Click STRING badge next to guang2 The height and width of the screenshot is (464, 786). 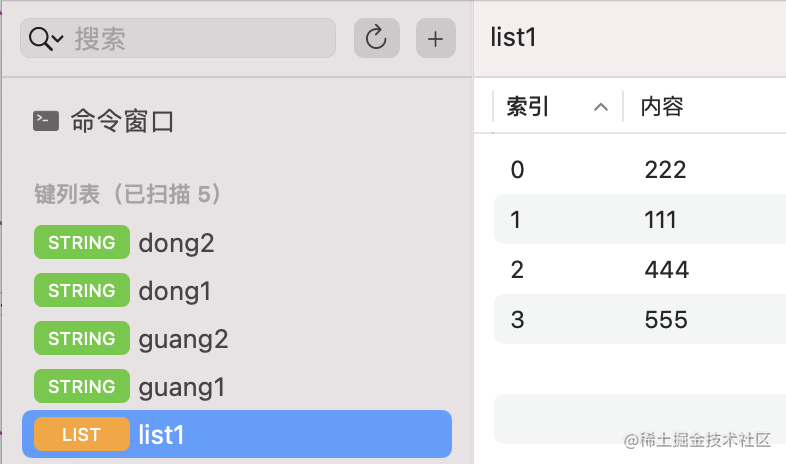tap(81, 339)
